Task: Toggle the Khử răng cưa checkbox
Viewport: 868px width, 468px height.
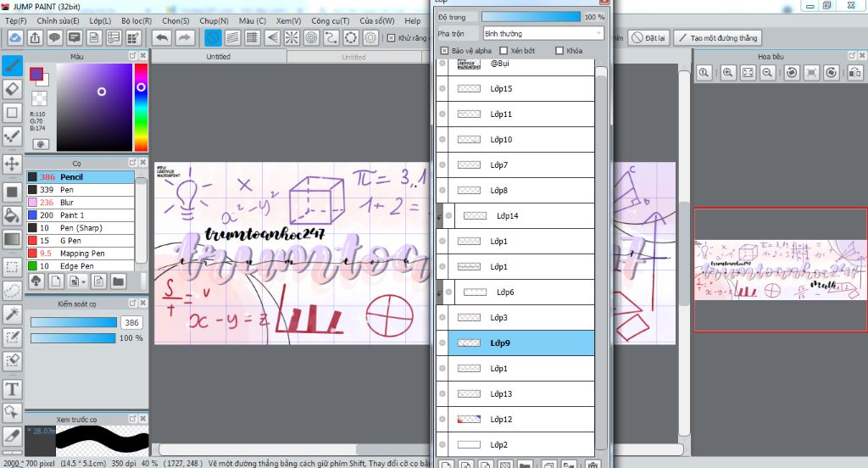Action: (x=392, y=37)
